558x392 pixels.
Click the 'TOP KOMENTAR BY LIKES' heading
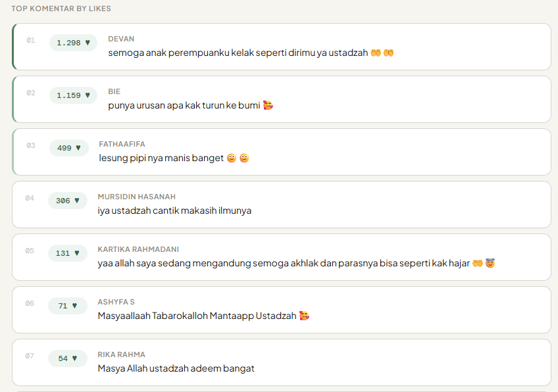pyautogui.click(x=61, y=9)
